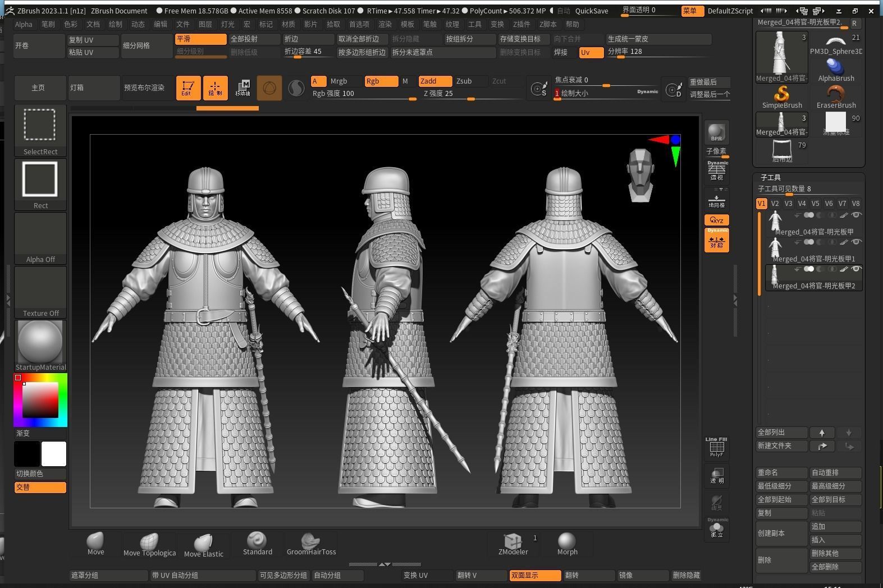Open the Alpha Off picker
883x588 pixels.
coord(40,238)
